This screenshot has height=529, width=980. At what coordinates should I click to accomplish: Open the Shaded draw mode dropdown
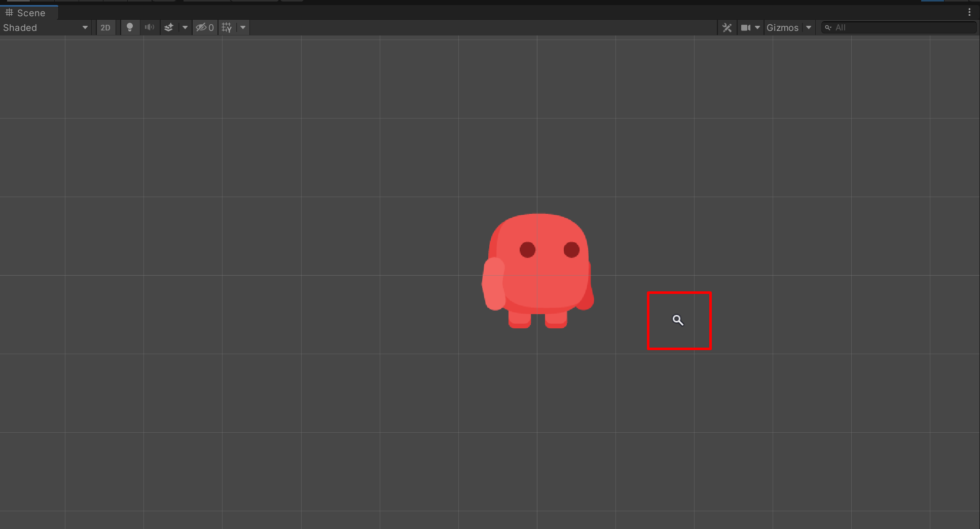click(x=46, y=27)
